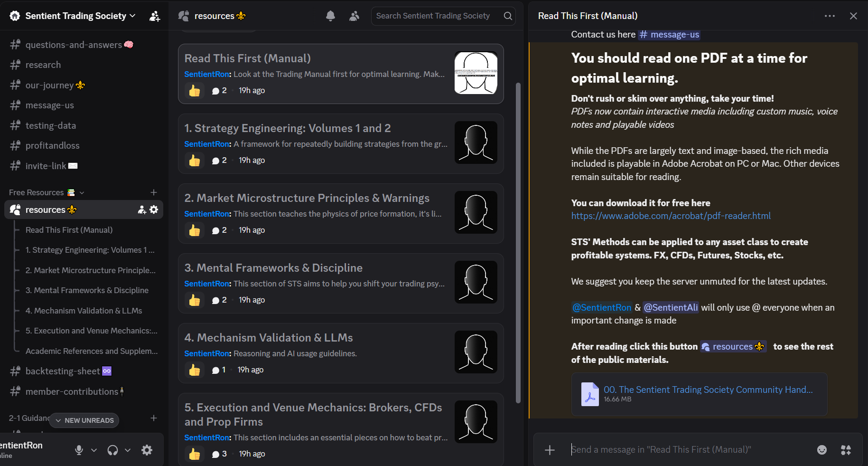Screen dimensions: 868x466
Task: Download 00. The Sentient Trading Society Community Handbook
Action: pos(708,390)
